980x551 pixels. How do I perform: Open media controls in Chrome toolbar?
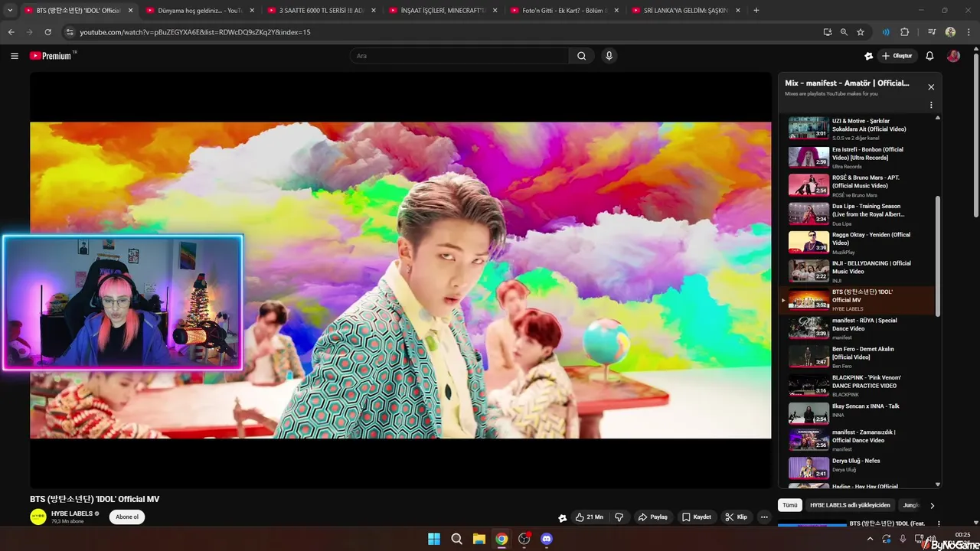coord(932,32)
